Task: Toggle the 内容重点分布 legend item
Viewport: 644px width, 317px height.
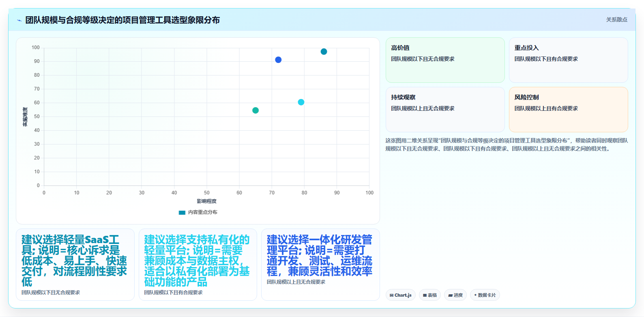Action: coord(198,212)
